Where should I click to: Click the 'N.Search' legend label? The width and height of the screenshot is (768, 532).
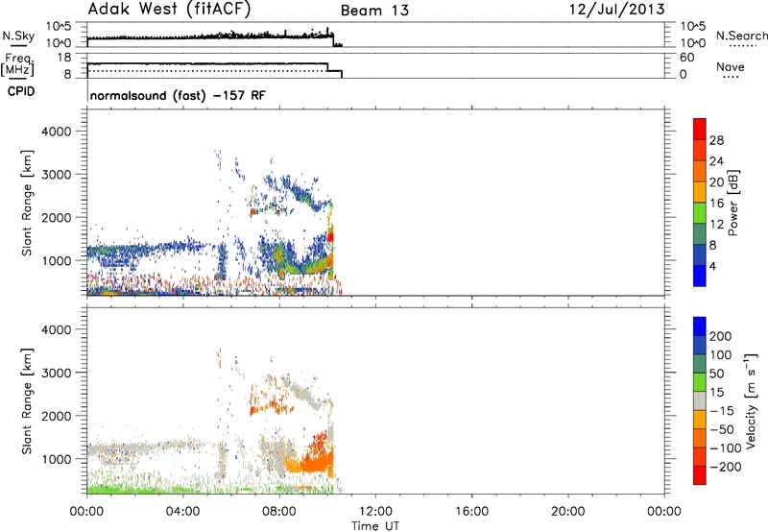pos(742,36)
